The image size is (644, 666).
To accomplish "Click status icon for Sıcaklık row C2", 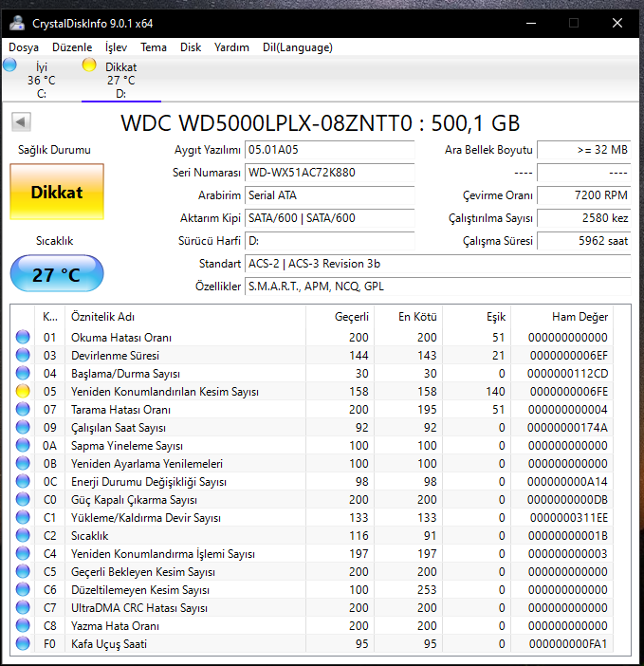I will (23, 536).
